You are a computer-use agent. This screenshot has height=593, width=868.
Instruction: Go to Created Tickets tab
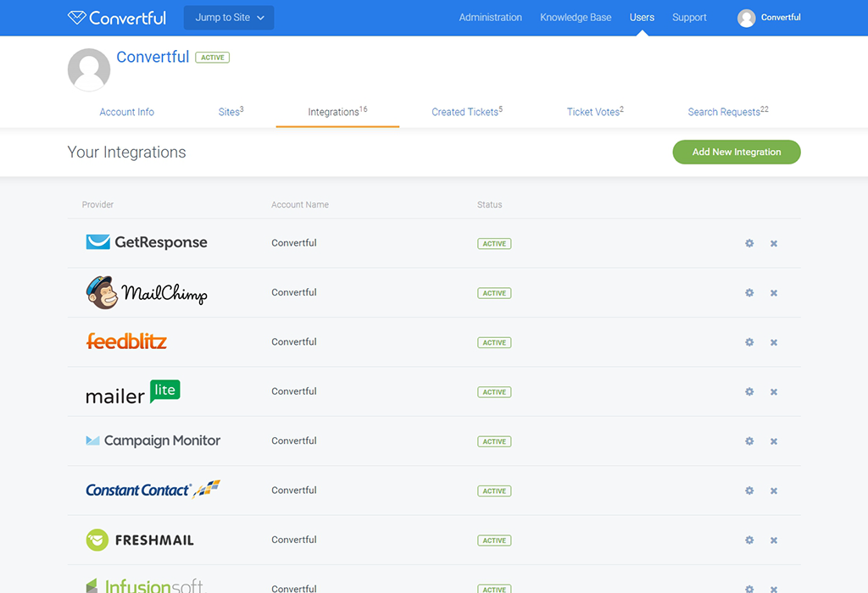click(x=467, y=112)
